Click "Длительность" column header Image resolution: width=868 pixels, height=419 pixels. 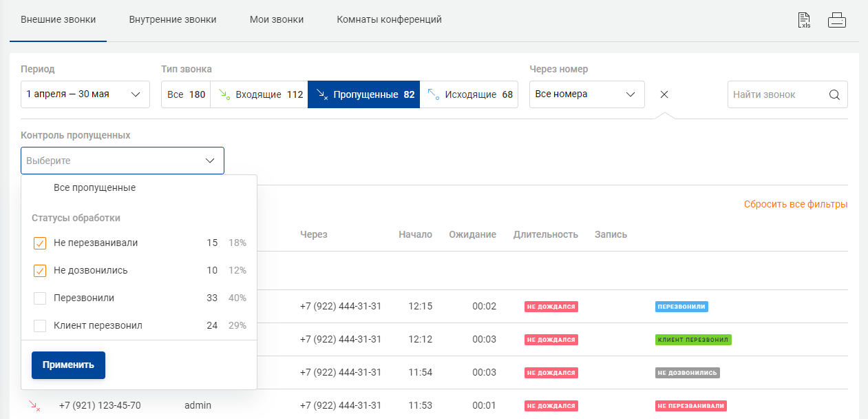coord(545,234)
